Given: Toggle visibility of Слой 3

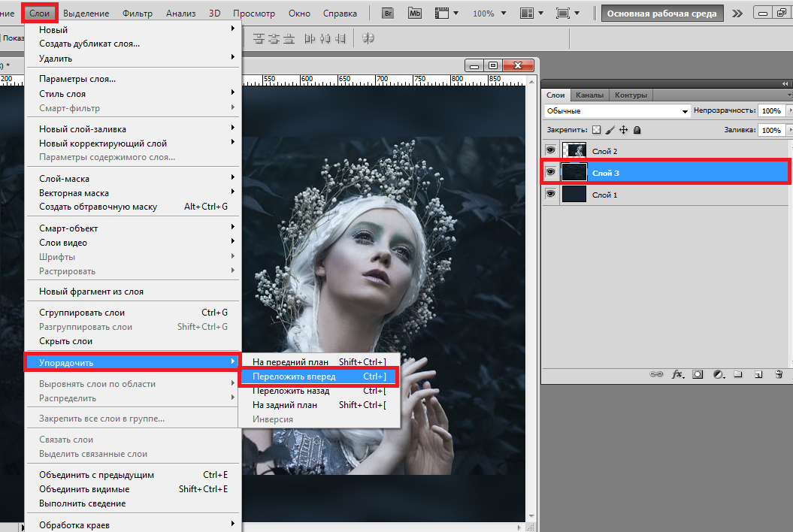Looking at the screenshot, I should pyautogui.click(x=551, y=172).
